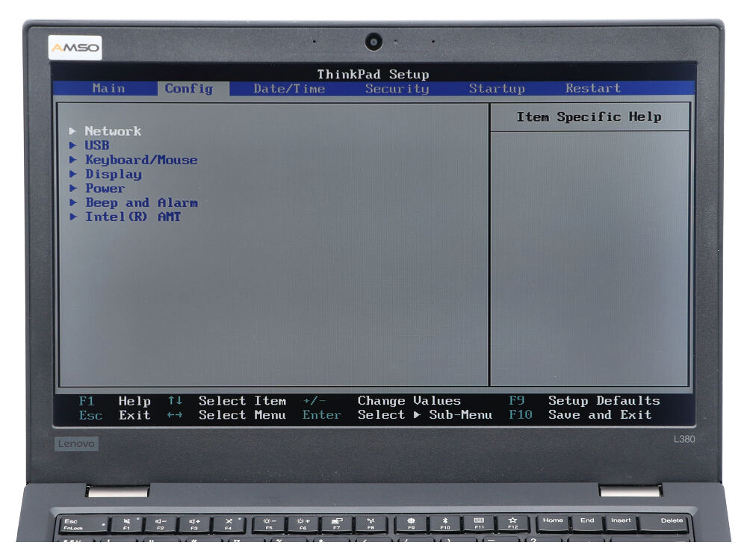Click the F1 Help hint
The height and width of the screenshot is (560, 747).
[x=114, y=401]
